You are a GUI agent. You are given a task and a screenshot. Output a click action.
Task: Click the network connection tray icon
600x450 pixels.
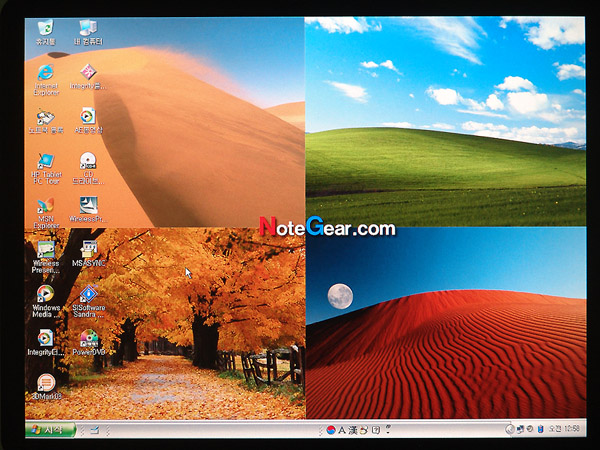pyautogui.click(x=520, y=429)
